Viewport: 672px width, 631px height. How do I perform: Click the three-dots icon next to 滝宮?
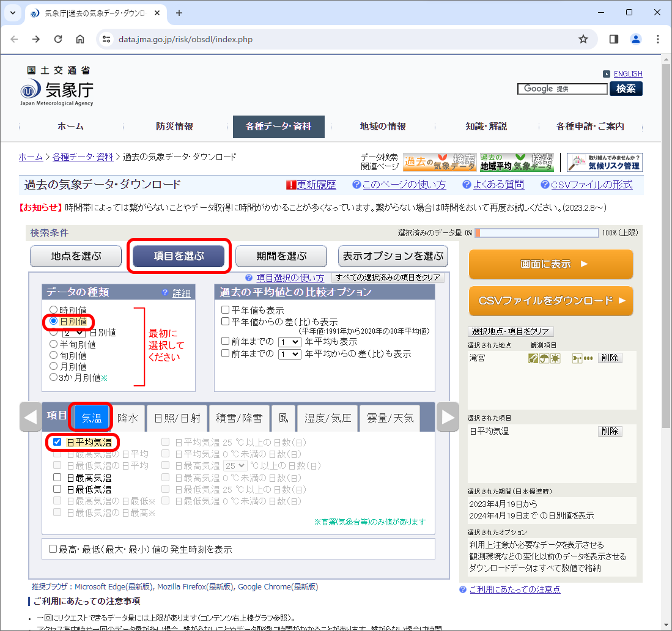(588, 358)
